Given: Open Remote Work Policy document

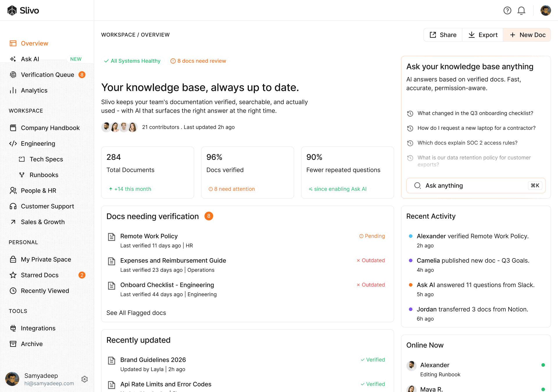Looking at the screenshot, I should pos(149,236).
